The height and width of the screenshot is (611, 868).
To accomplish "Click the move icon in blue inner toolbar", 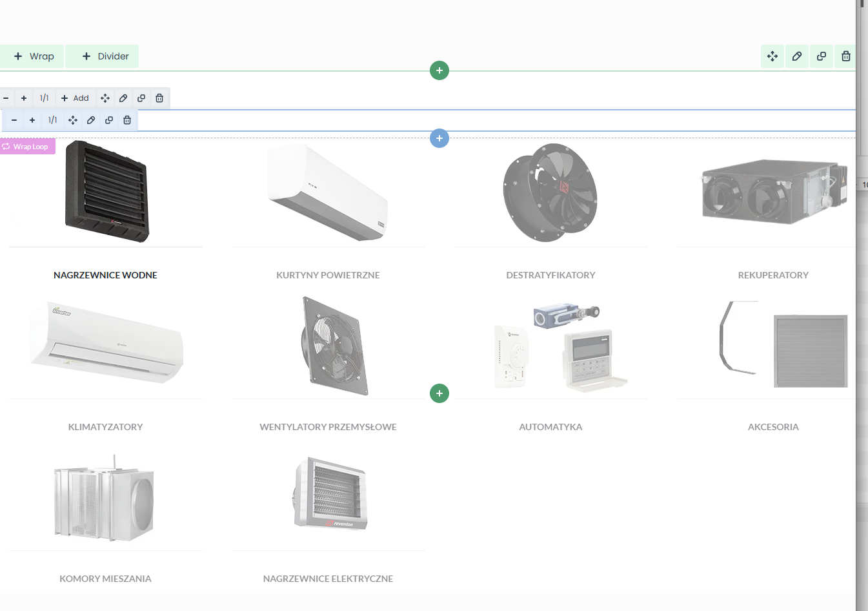I will (x=73, y=120).
